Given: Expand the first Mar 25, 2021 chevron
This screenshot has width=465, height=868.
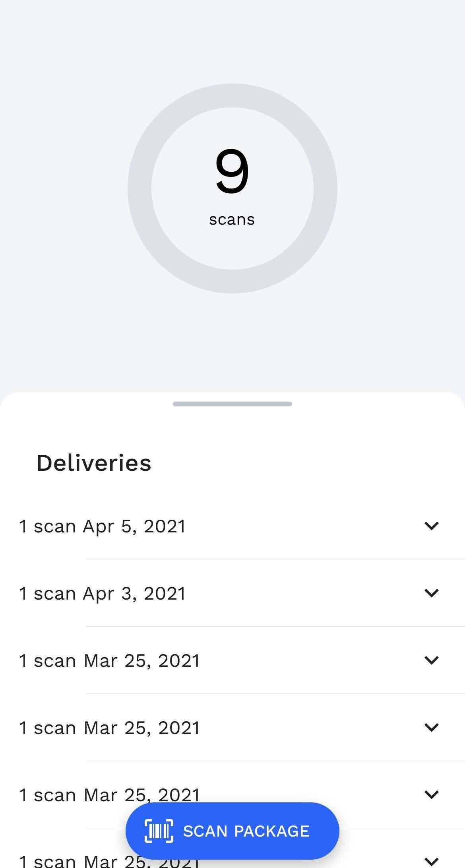Looking at the screenshot, I should pyautogui.click(x=431, y=660).
